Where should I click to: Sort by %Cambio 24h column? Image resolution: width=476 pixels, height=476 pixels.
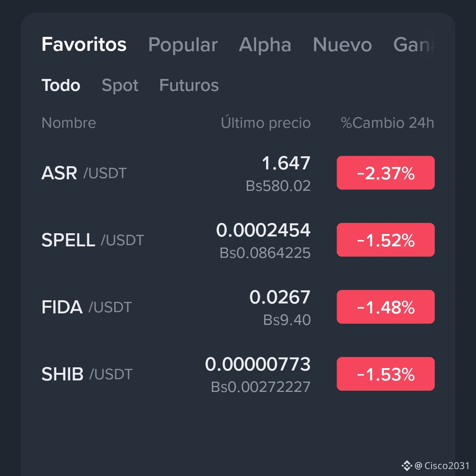388,123
